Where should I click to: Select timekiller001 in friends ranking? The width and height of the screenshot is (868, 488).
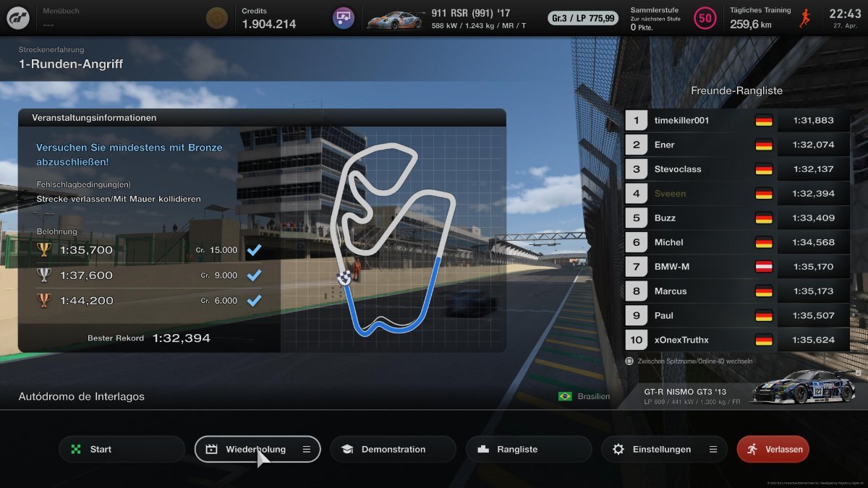737,121
